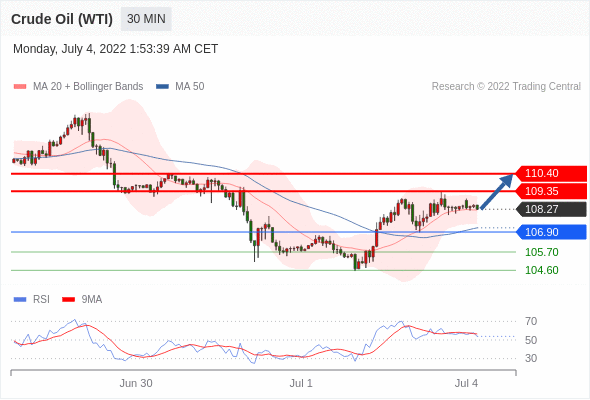The height and width of the screenshot is (400, 590).
Task: Click the red 9MA legend marker
Action: pos(68,300)
